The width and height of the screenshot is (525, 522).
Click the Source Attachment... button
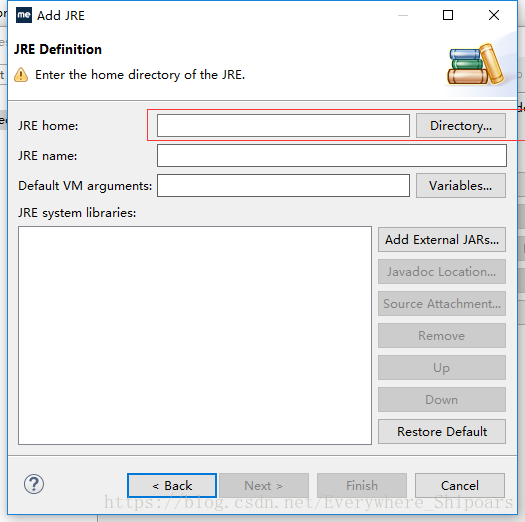coord(442,304)
